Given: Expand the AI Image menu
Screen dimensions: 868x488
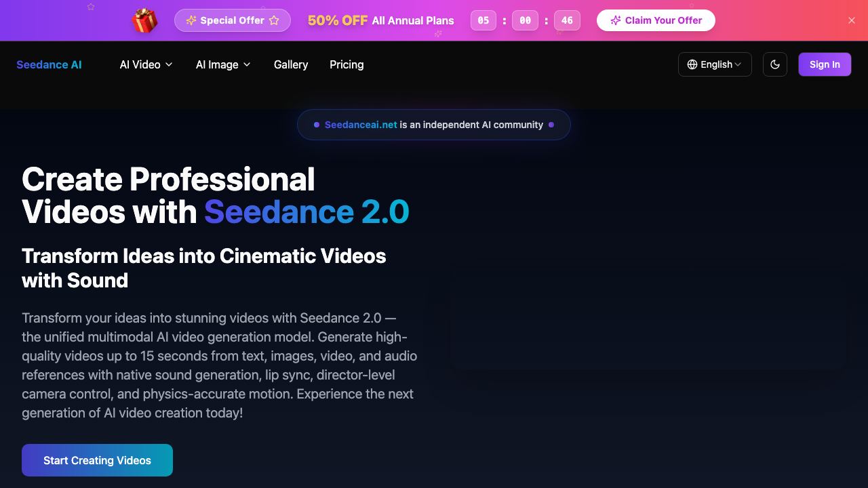Looking at the screenshot, I should tap(223, 64).
